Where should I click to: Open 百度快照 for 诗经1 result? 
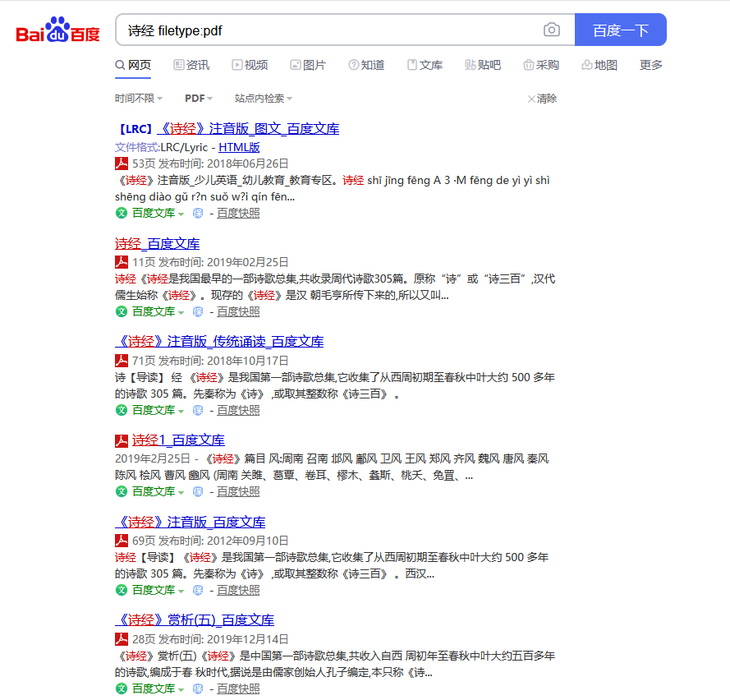tap(238, 491)
